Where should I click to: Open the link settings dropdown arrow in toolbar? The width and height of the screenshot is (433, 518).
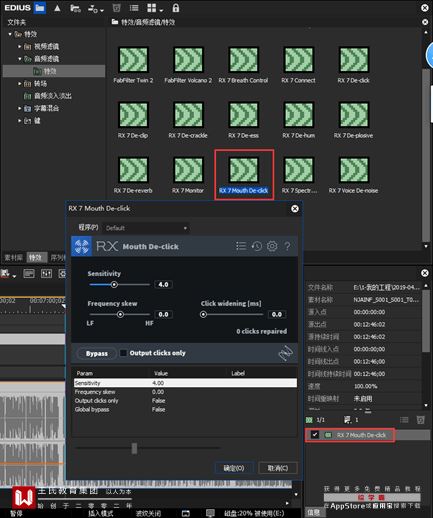pos(102,10)
